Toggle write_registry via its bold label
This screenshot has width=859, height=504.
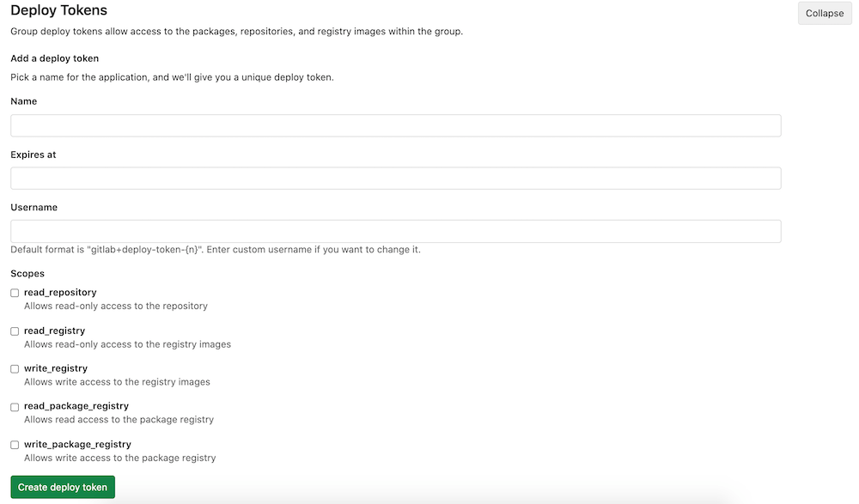(x=57, y=367)
